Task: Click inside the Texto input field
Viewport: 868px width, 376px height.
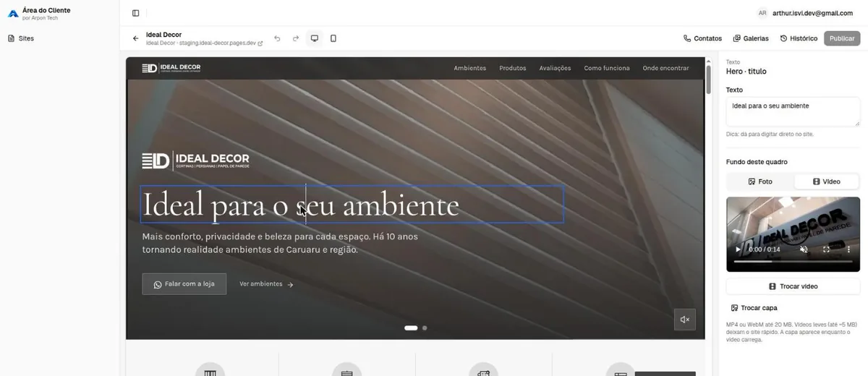Action: coord(793,112)
